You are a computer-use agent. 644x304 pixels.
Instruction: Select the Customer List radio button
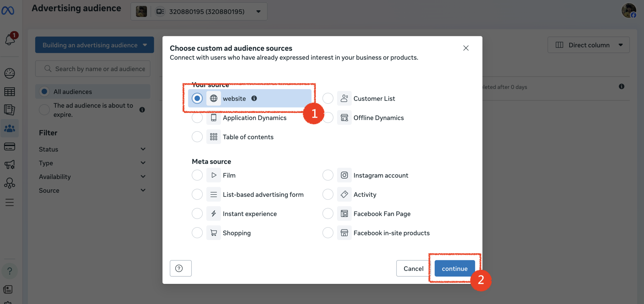coord(328,98)
